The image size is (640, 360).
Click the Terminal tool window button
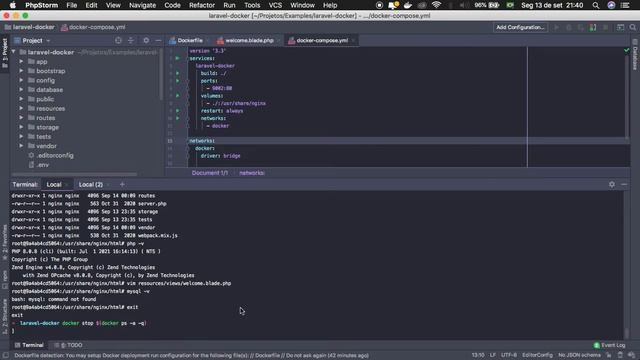coord(29,345)
